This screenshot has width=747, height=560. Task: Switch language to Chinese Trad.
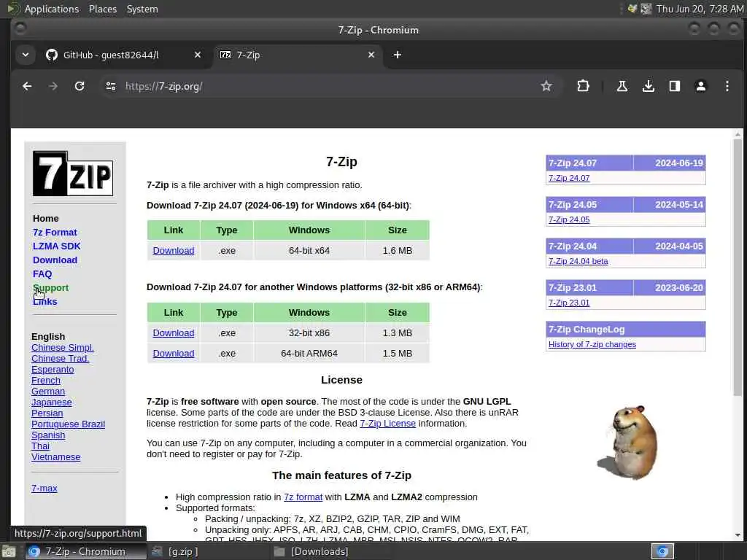60,359
